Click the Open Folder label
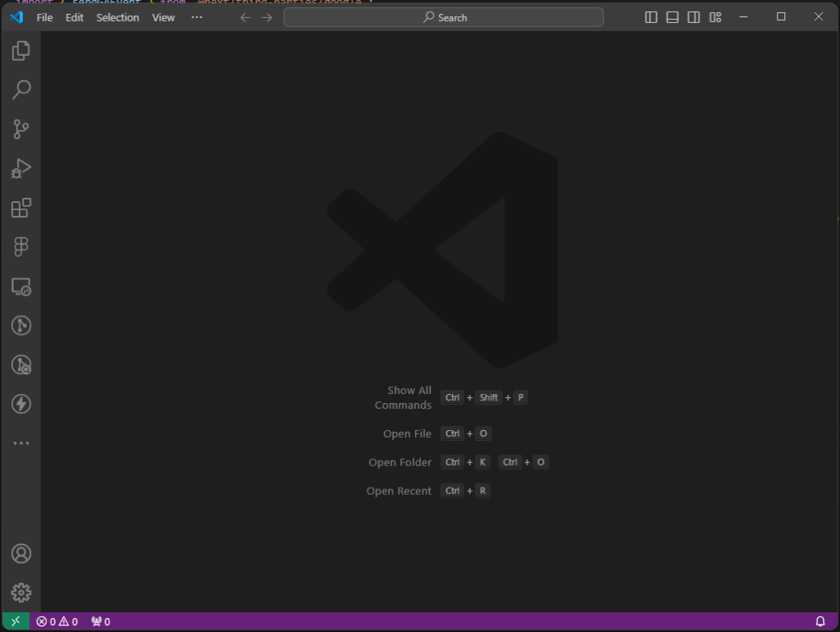The image size is (840, 632). [399, 462]
